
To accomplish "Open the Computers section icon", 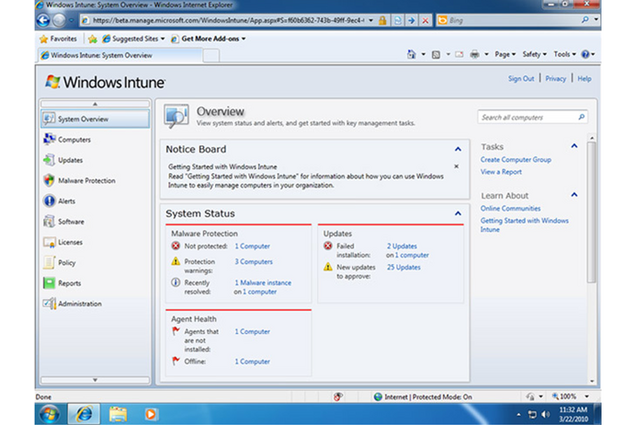I will click(x=49, y=139).
